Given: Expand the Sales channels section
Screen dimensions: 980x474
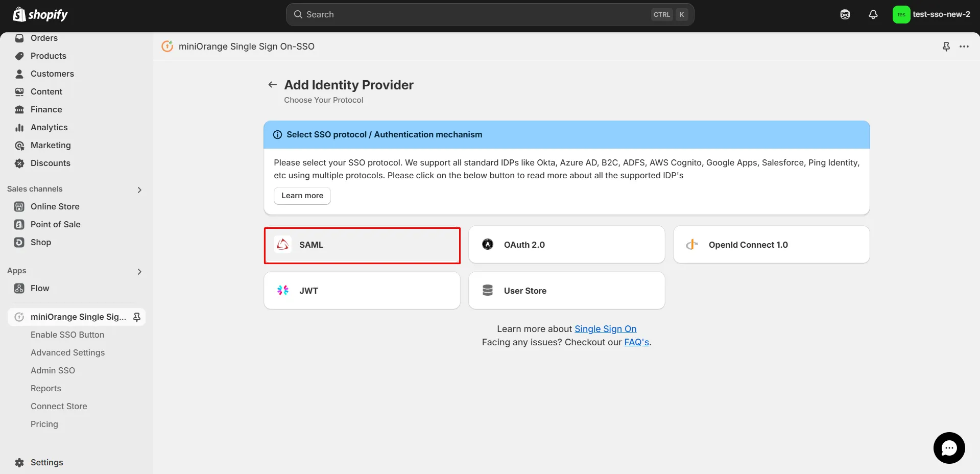Looking at the screenshot, I should pos(139,190).
